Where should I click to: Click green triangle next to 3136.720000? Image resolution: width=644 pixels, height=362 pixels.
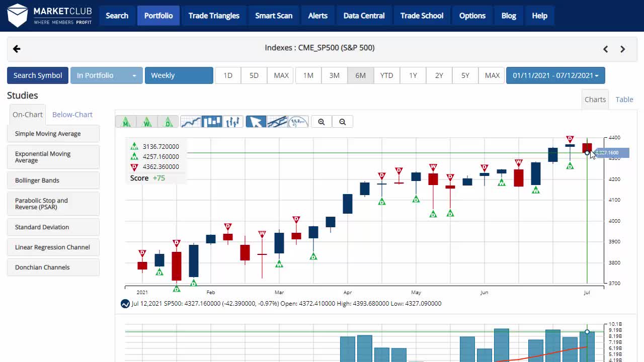point(134,146)
